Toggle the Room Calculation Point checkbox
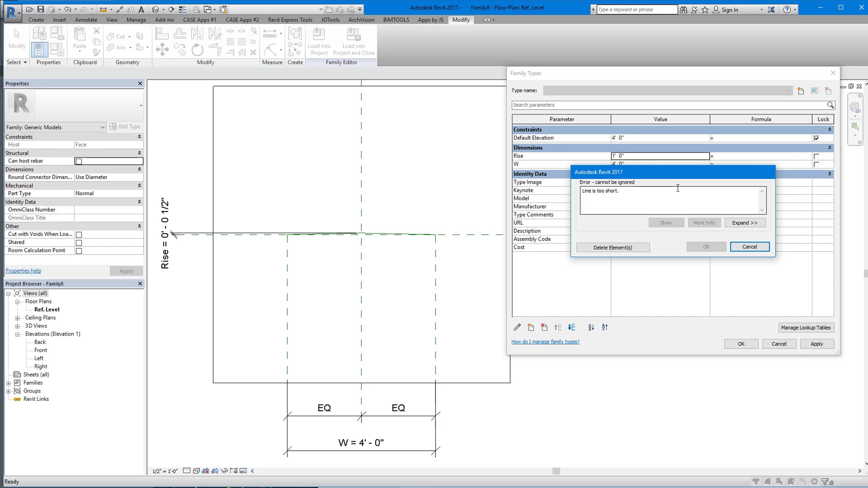The image size is (868, 488). (x=79, y=251)
